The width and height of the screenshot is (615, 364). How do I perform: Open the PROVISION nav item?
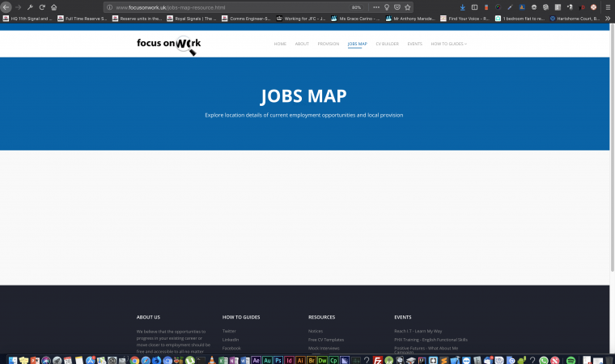tap(329, 44)
